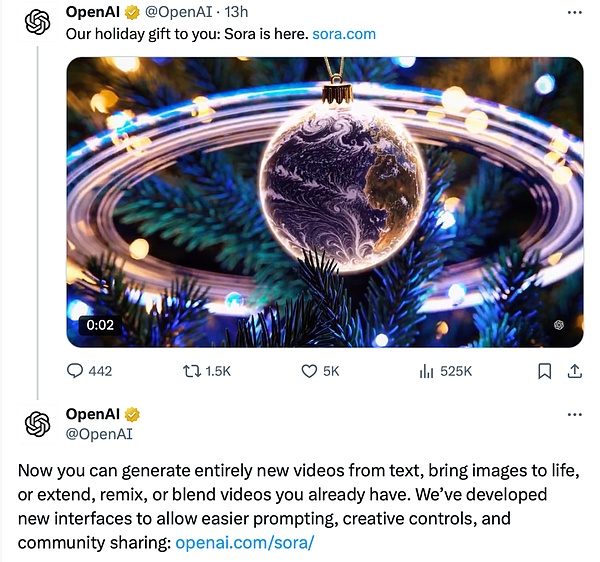The height and width of the screenshot is (562, 600).
Task: Play the Earth ornament video
Action: 325,202
